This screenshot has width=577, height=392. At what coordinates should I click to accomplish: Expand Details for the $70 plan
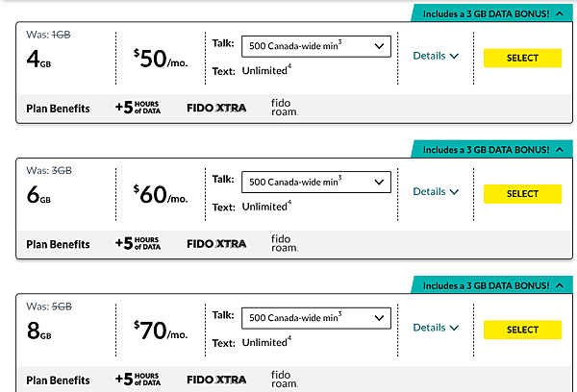tap(436, 328)
